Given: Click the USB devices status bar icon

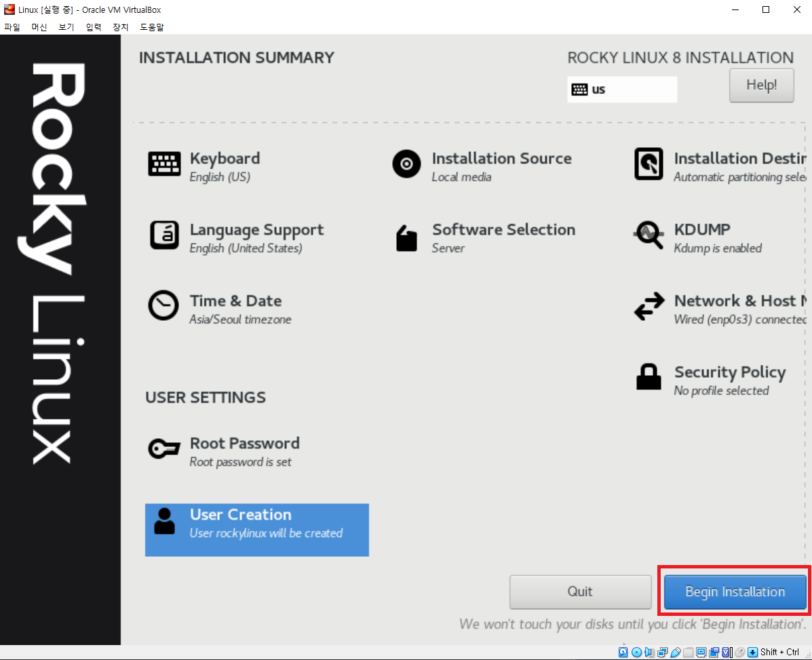Looking at the screenshot, I should click(x=675, y=652).
